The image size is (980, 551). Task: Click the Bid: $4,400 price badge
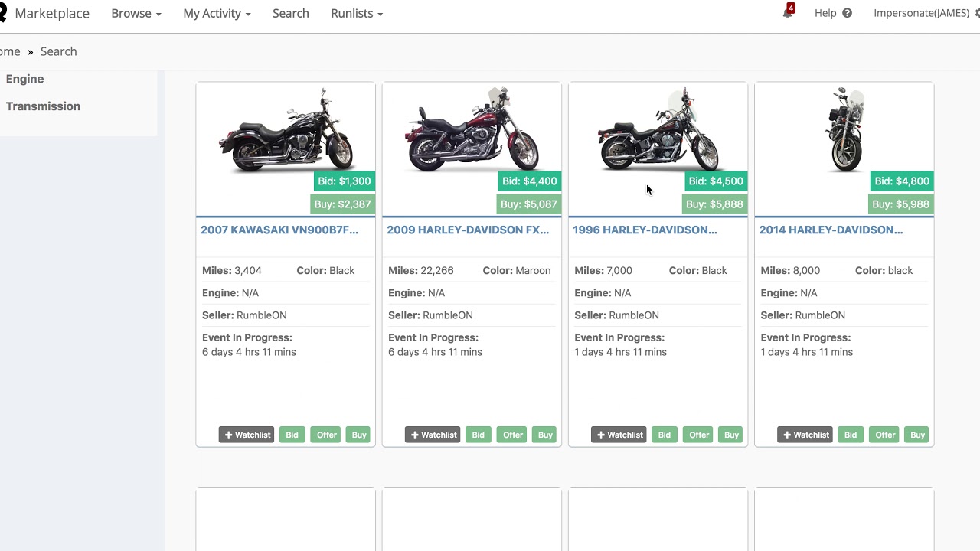pos(530,181)
